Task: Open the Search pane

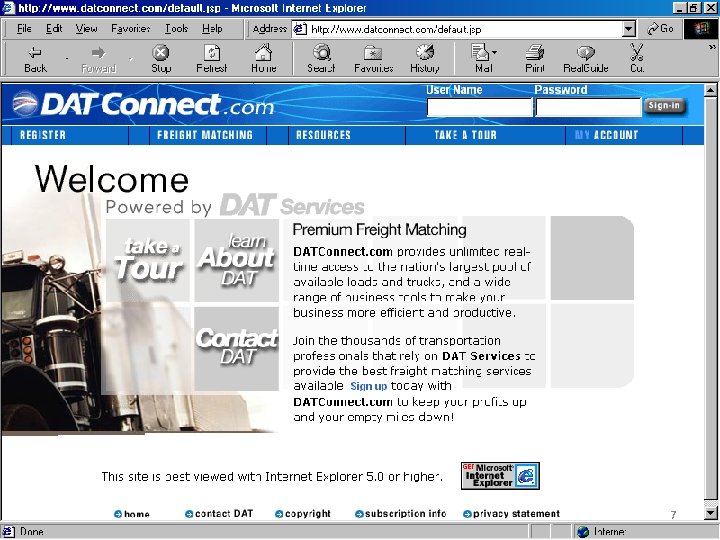Action: pos(321,59)
